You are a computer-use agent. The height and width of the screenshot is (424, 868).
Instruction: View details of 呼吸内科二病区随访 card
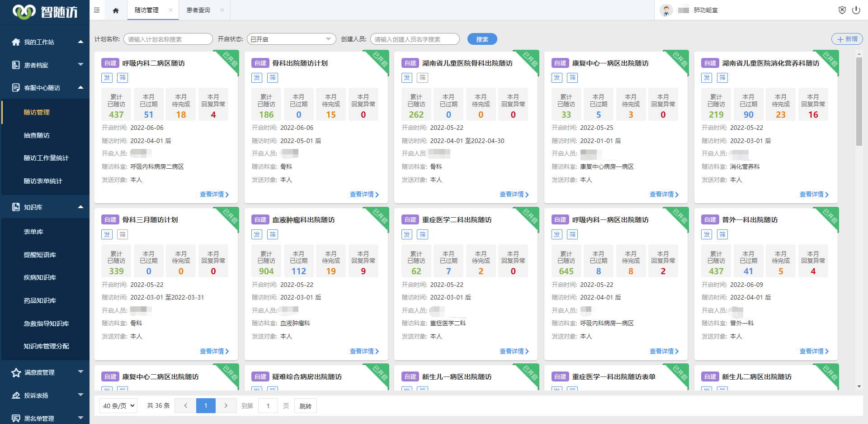coord(214,195)
